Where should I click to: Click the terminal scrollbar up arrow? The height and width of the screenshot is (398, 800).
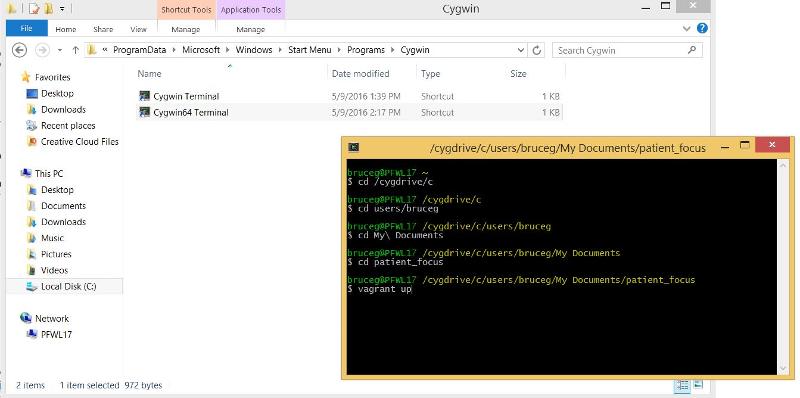click(783, 164)
